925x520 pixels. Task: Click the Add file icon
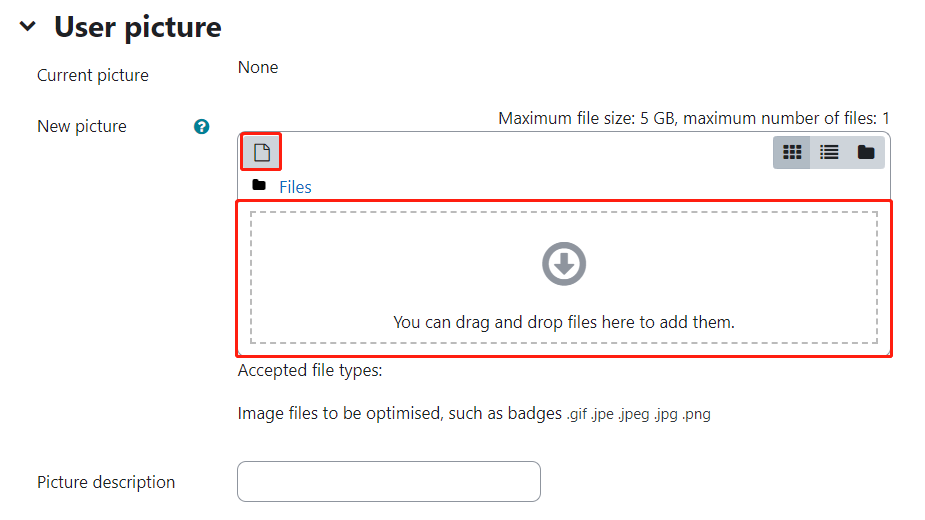click(x=261, y=152)
